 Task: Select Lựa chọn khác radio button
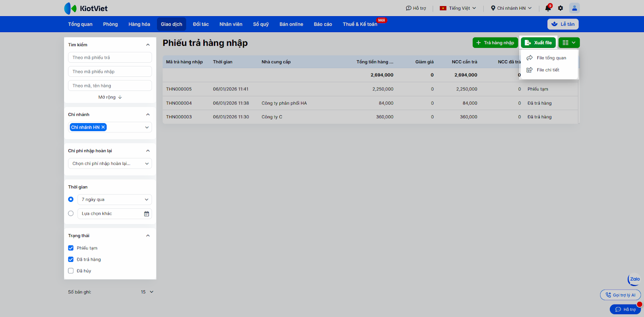click(71, 214)
